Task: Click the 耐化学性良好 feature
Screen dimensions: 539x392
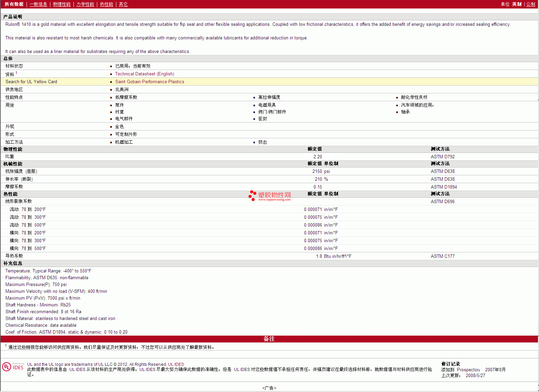Action: tap(414, 97)
